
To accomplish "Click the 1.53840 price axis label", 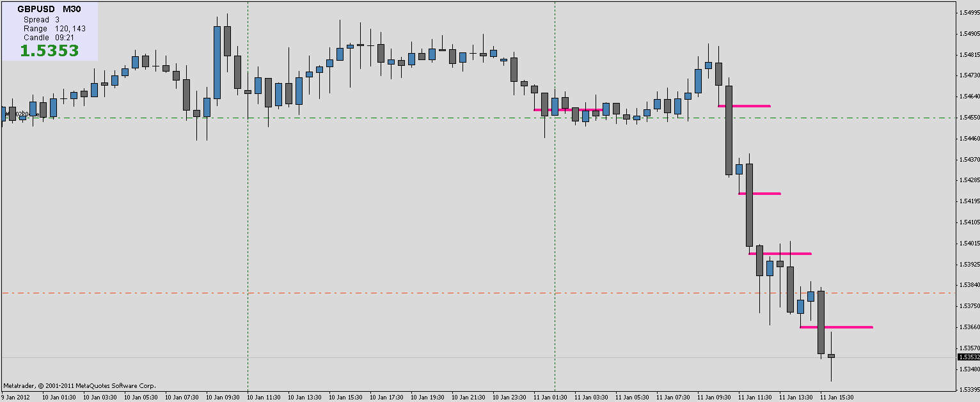I will 968,285.
